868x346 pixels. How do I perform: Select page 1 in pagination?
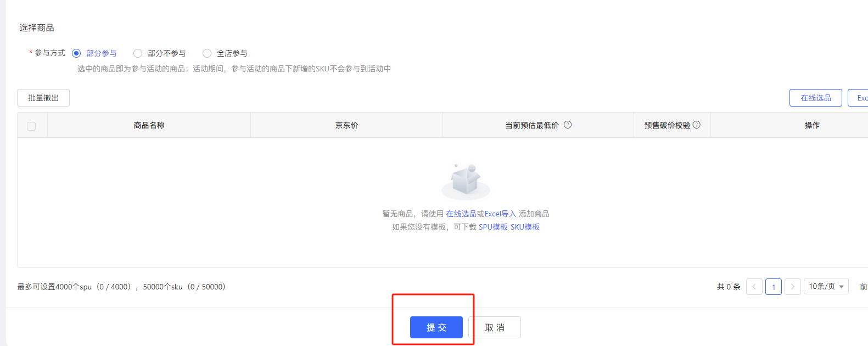[773, 287]
